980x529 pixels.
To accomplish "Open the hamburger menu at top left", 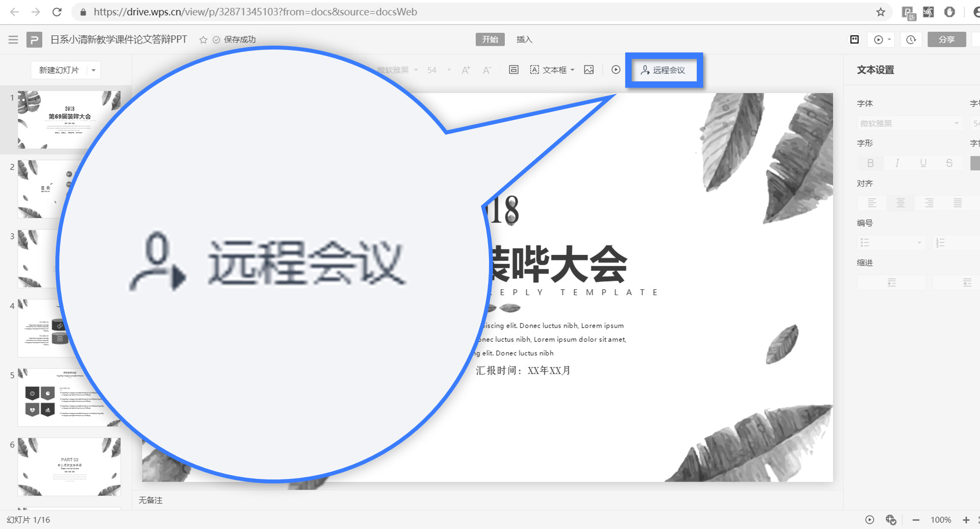I will pyautogui.click(x=13, y=39).
